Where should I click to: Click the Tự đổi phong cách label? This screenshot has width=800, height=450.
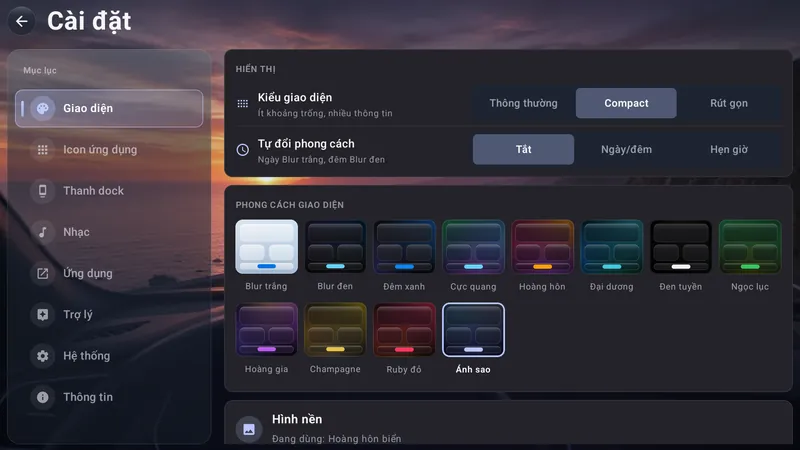coord(306,144)
